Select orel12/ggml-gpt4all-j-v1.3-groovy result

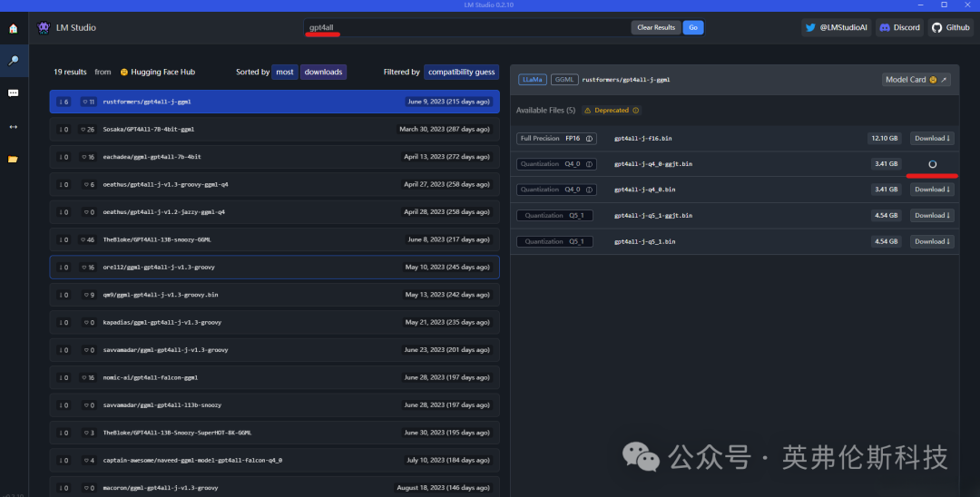(x=274, y=268)
